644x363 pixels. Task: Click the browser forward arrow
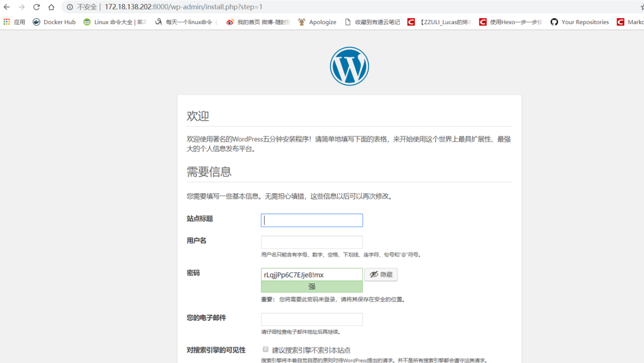pyautogui.click(x=22, y=7)
